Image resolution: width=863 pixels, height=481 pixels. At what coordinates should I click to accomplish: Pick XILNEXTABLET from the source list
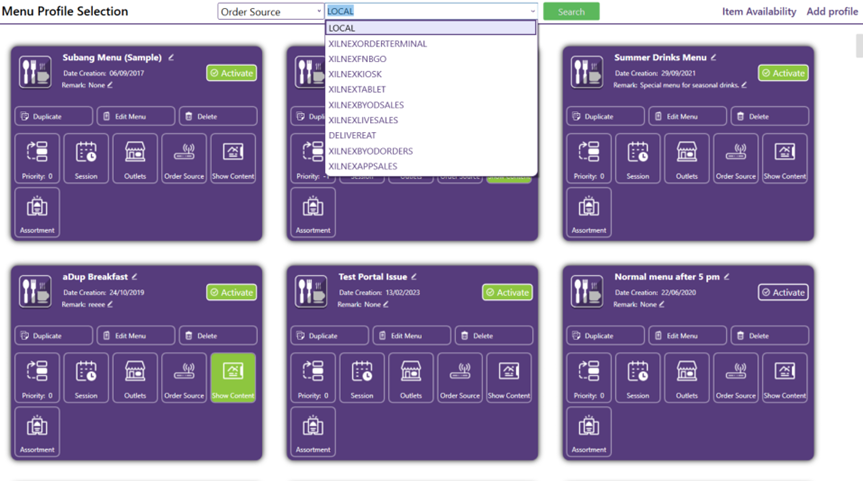pos(357,90)
